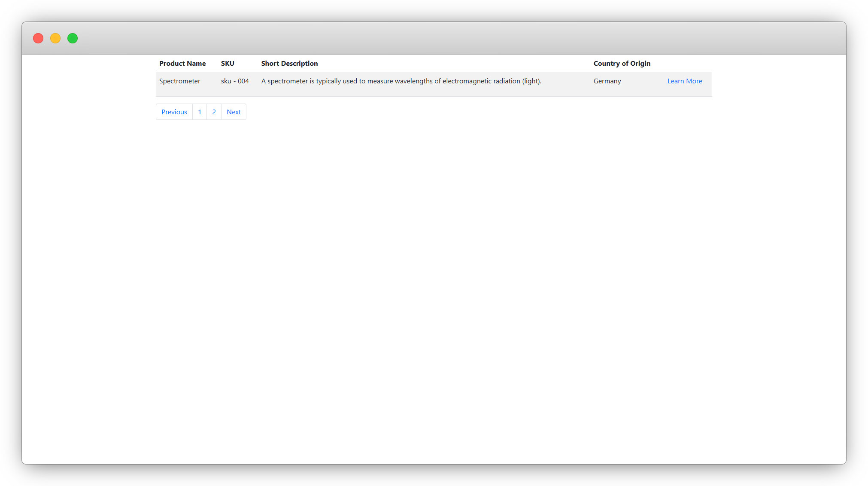Select page 2 in pagination
The width and height of the screenshot is (868, 486).
pos(214,112)
